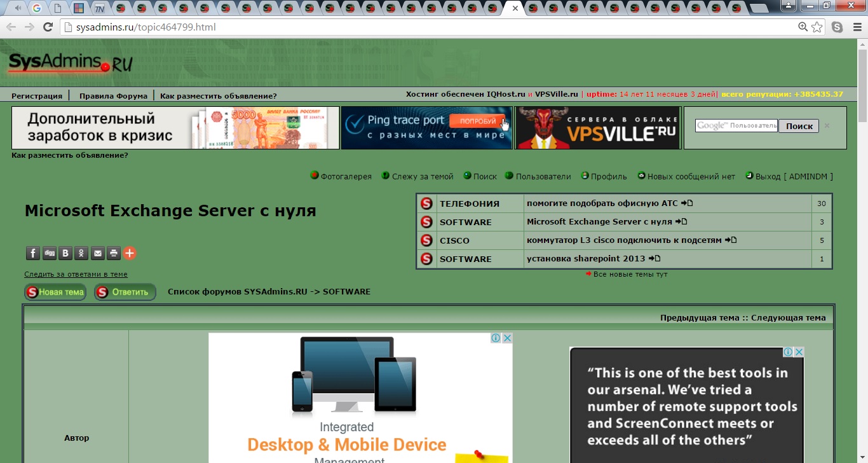Go back in browser history
Screen dimensions: 868x463
[11, 27]
